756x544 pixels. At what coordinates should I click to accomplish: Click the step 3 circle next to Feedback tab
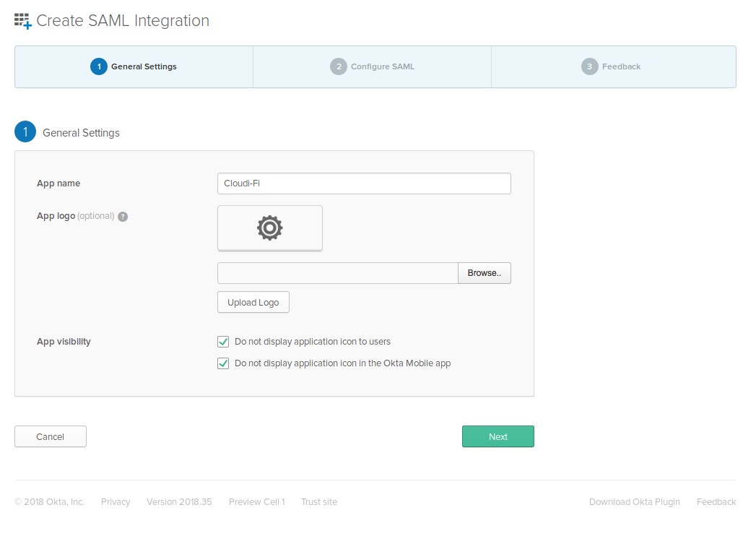coord(590,66)
